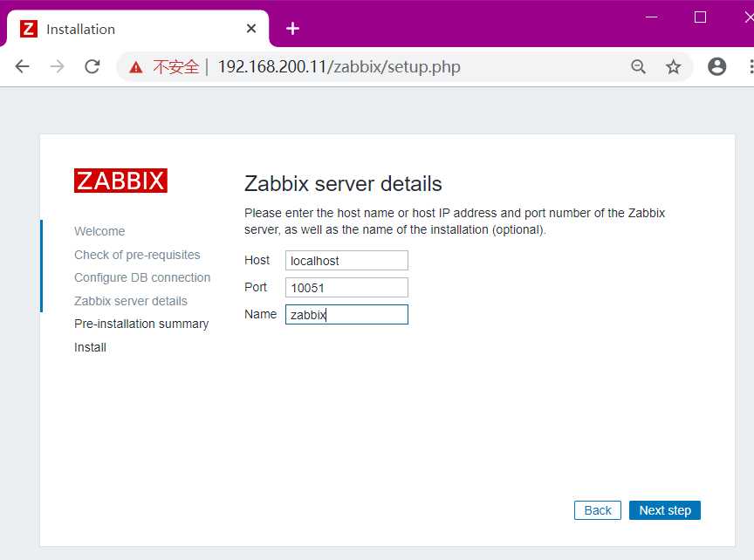Open the zoom magnifier icon in address bar
754x560 pixels.
[638, 66]
